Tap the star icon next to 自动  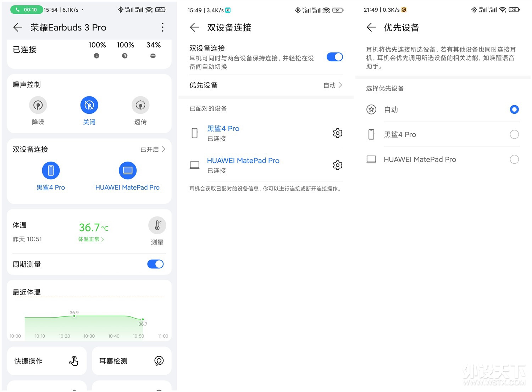pos(371,110)
